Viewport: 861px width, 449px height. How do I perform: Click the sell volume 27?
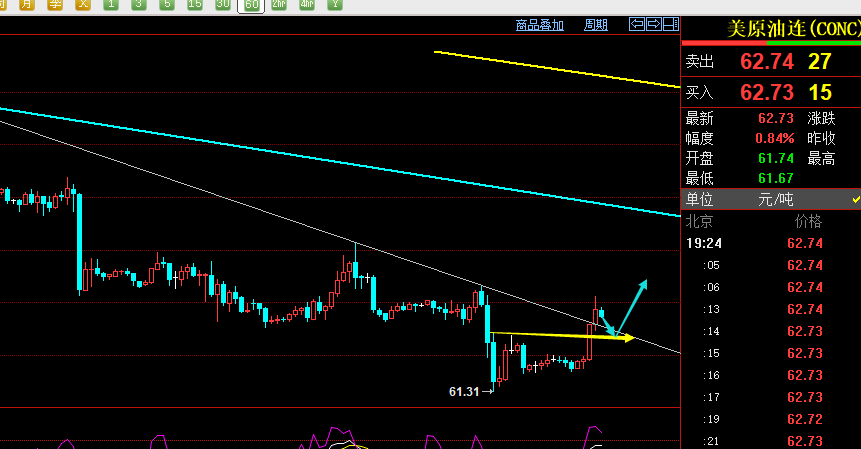820,61
